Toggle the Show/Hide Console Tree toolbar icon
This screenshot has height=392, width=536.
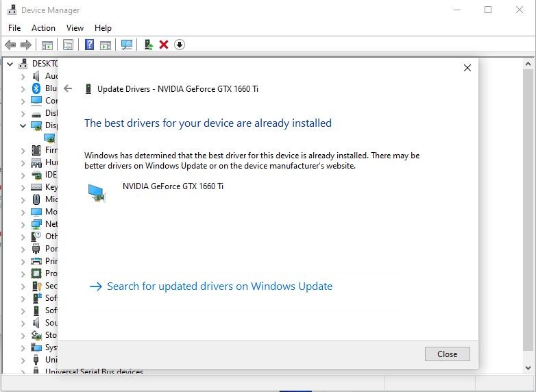pyautogui.click(x=47, y=45)
